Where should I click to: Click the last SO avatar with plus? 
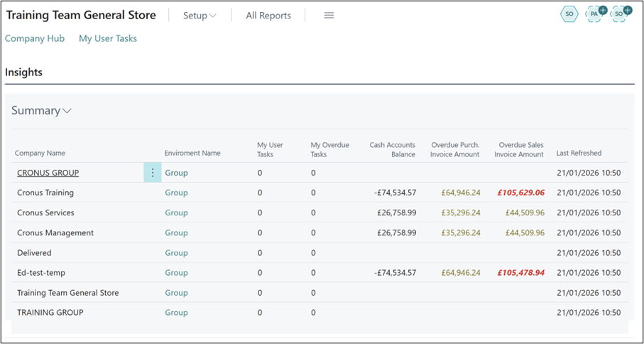(x=621, y=14)
